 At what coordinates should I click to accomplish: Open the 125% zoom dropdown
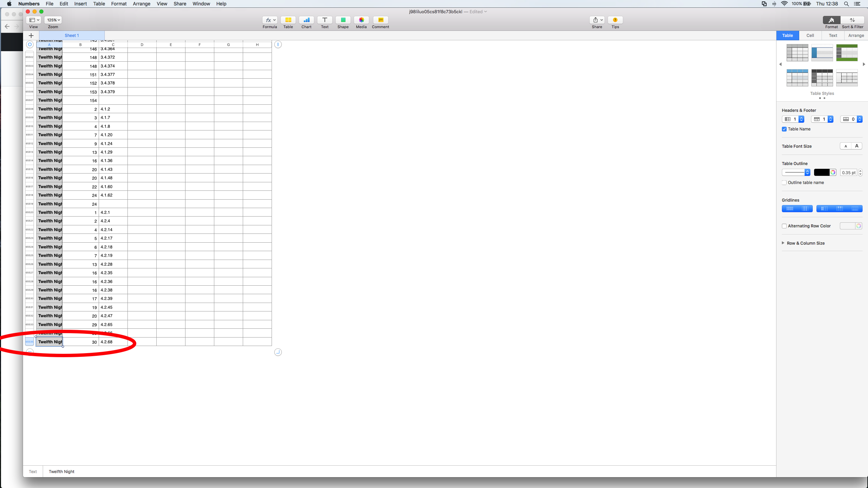click(53, 20)
